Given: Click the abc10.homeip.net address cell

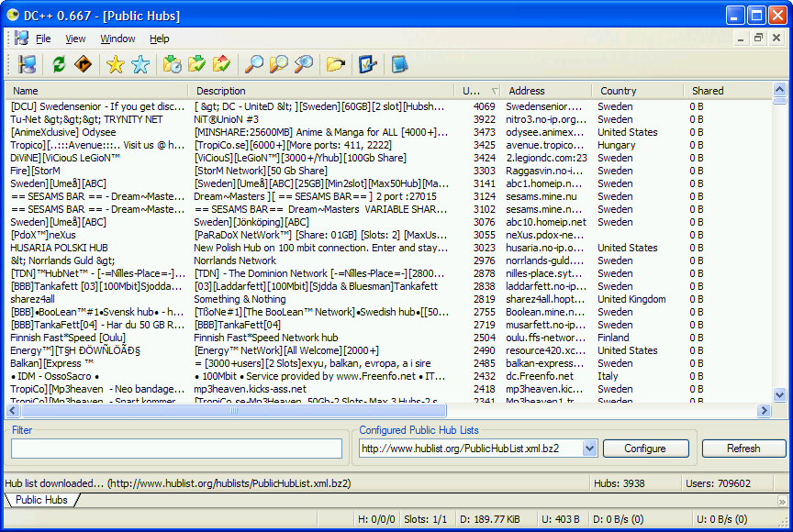Looking at the screenshot, I should click(x=546, y=222).
